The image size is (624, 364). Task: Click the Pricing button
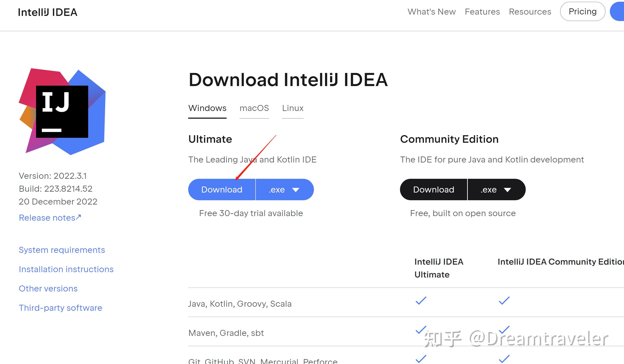click(582, 11)
